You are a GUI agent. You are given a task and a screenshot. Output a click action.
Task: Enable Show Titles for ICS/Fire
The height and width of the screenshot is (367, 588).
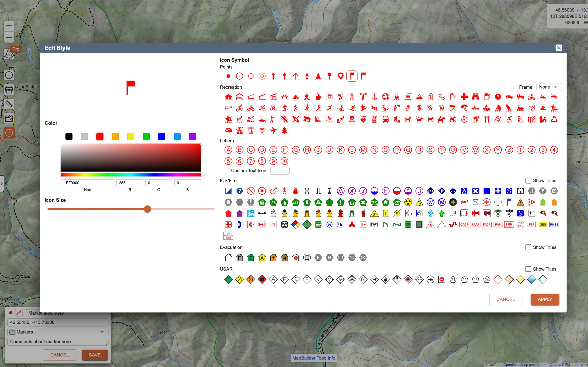pyautogui.click(x=528, y=180)
